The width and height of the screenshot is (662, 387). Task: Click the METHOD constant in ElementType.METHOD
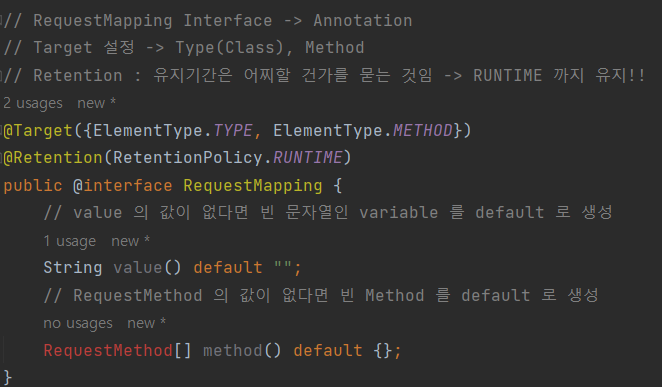point(423,131)
